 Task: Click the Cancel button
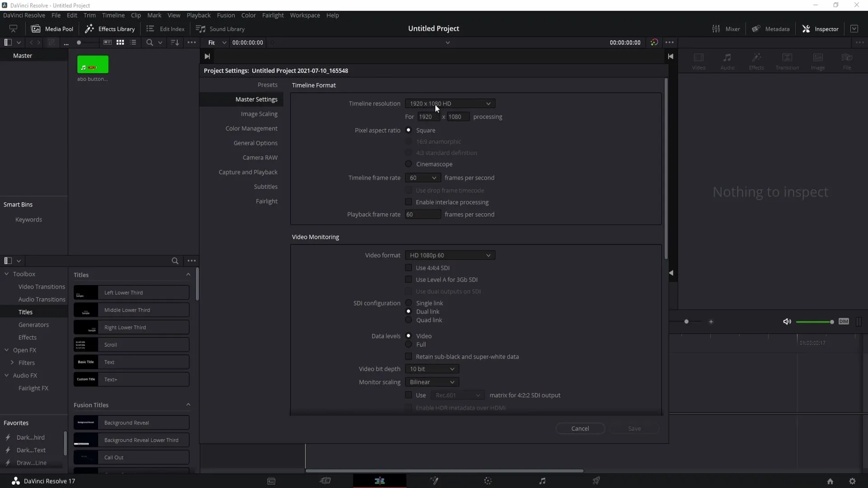tap(580, 428)
